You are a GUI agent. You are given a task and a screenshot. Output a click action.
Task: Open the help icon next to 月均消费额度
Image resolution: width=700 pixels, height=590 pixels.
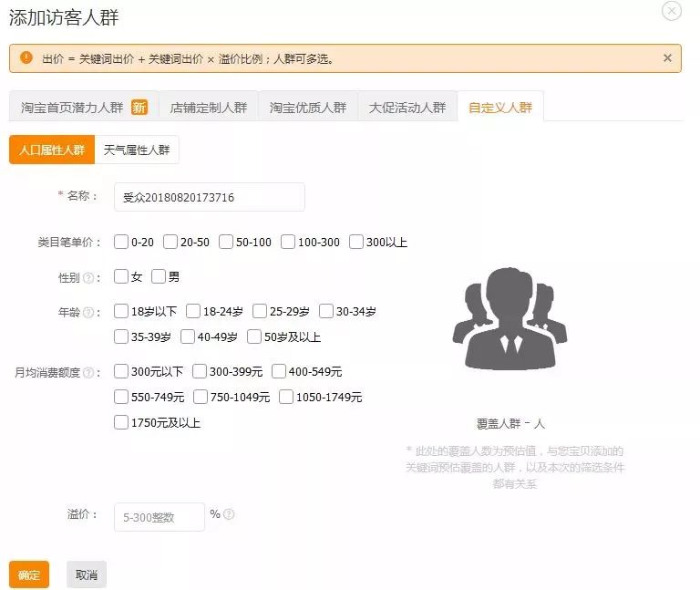click(88, 372)
